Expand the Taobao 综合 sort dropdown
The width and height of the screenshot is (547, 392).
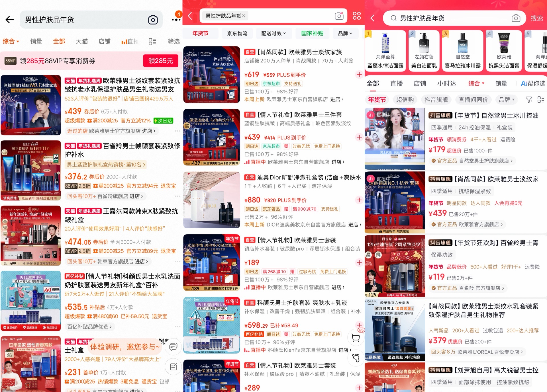(x=11, y=42)
